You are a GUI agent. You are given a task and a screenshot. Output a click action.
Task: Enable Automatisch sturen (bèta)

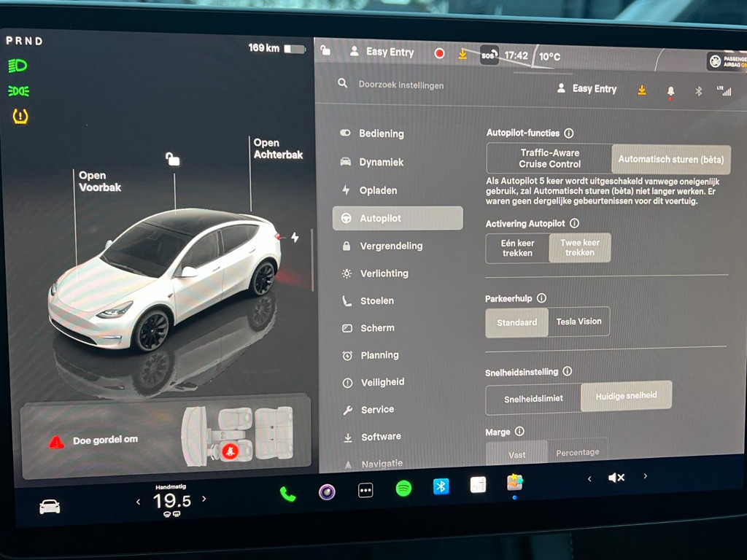(670, 159)
